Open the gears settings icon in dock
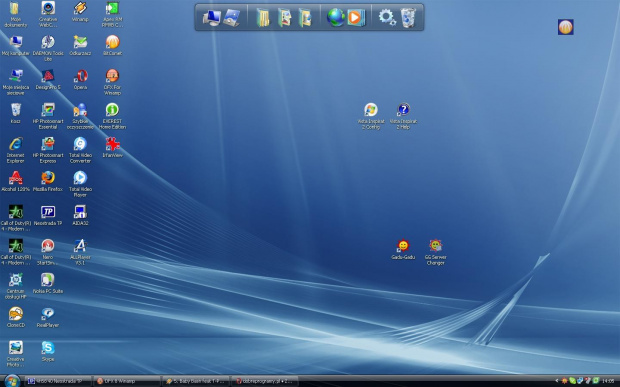This screenshot has width=620, height=387. pyautogui.click(x=387, y=18)
